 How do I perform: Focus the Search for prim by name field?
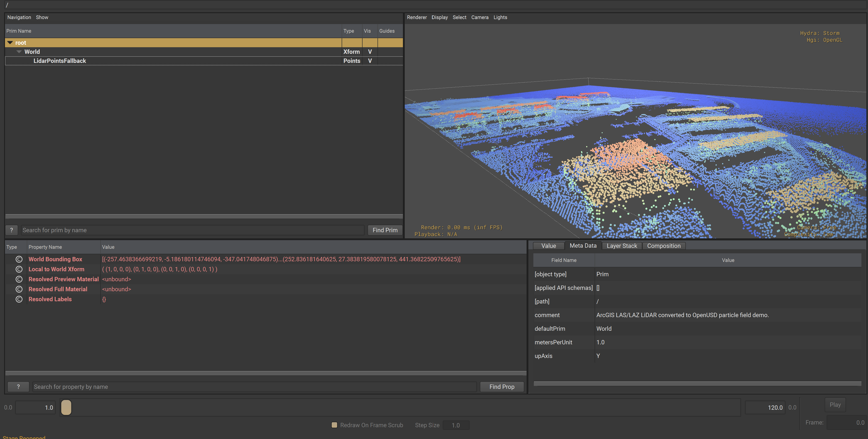click(x=192, y=230)
